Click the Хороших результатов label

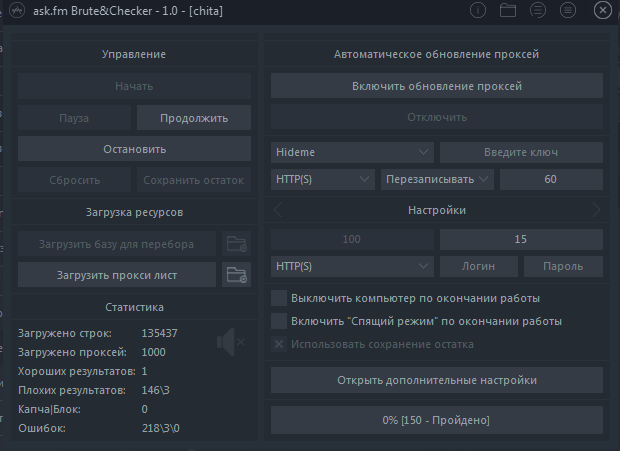tap(77, 371)
